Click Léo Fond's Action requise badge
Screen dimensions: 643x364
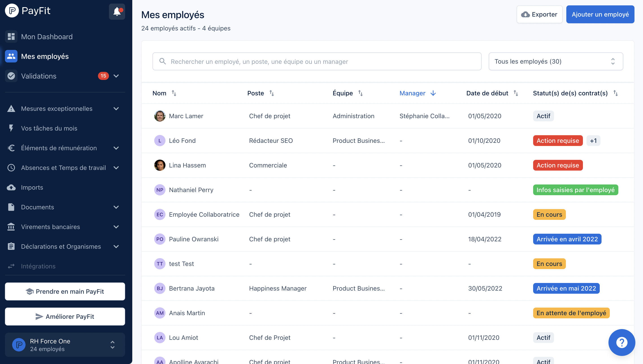[557, 141]
